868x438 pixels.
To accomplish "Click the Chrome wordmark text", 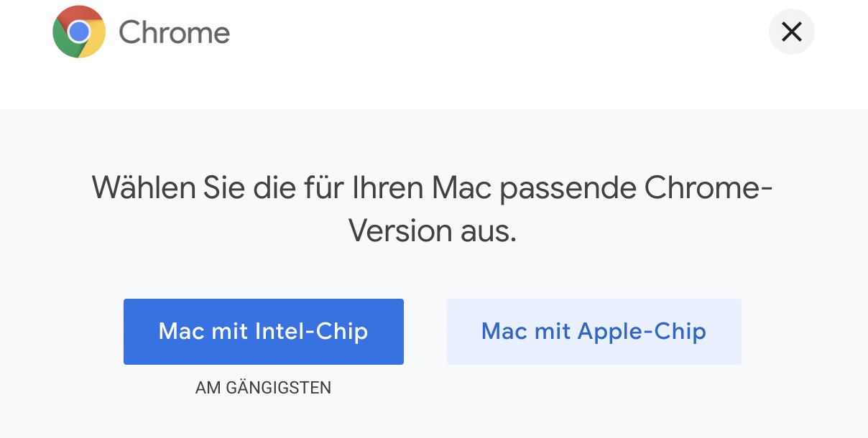I will coord(174,32).
